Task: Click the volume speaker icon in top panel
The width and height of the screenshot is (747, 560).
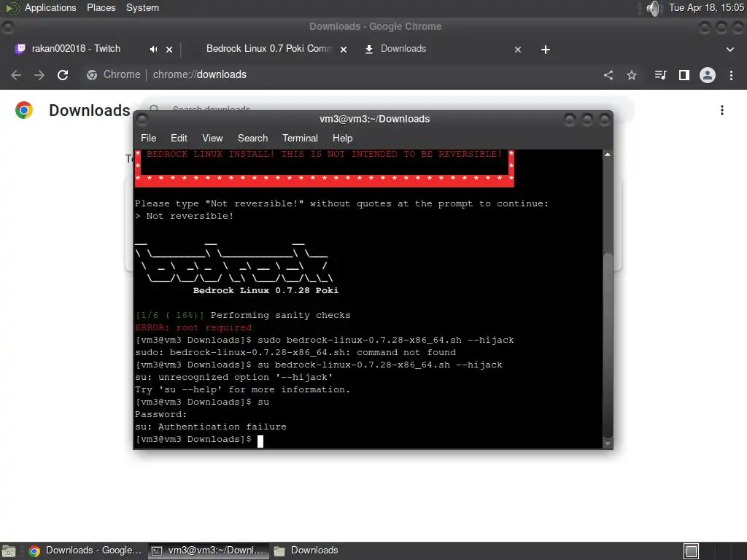Action: click(654, 8)
